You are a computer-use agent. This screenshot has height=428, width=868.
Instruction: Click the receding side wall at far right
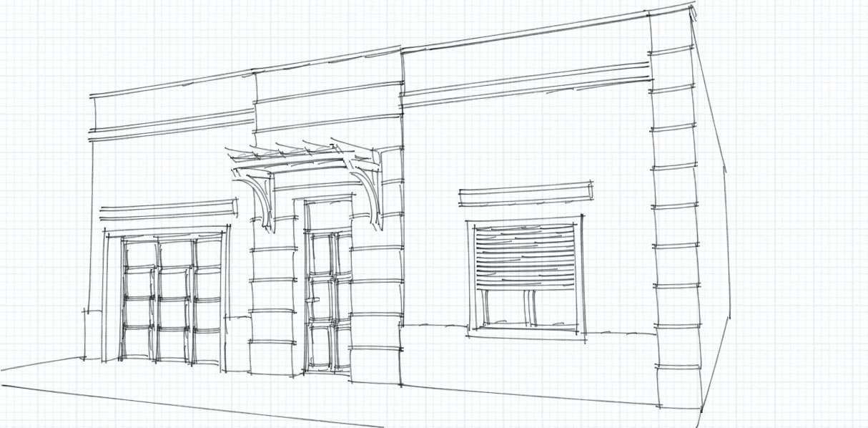713,215
